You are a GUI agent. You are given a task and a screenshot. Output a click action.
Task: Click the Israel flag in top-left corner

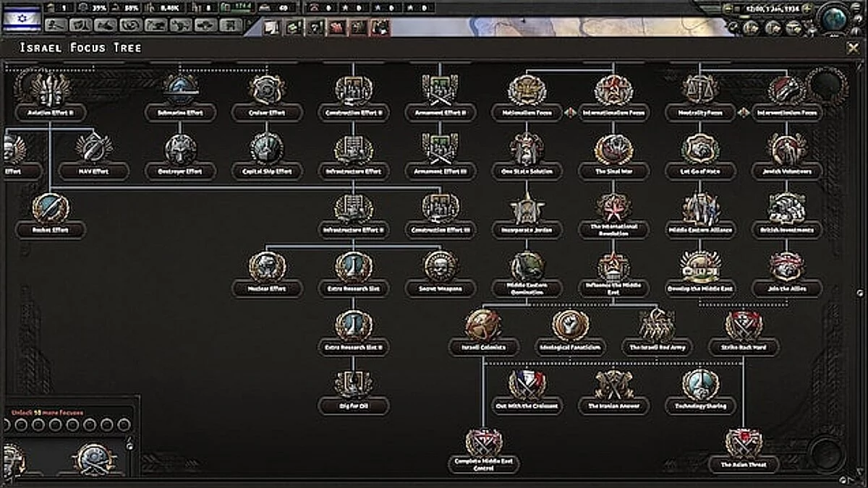(22, 17)
